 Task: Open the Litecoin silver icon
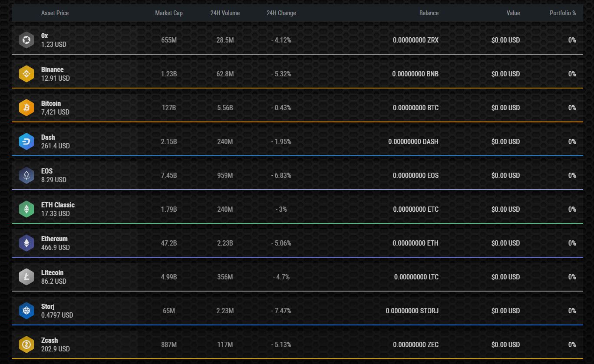click(26, 277)
